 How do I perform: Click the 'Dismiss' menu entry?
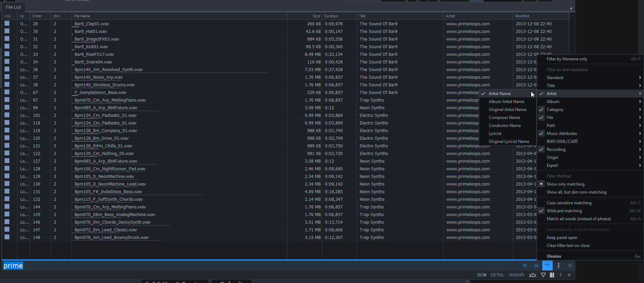point(554,256)
